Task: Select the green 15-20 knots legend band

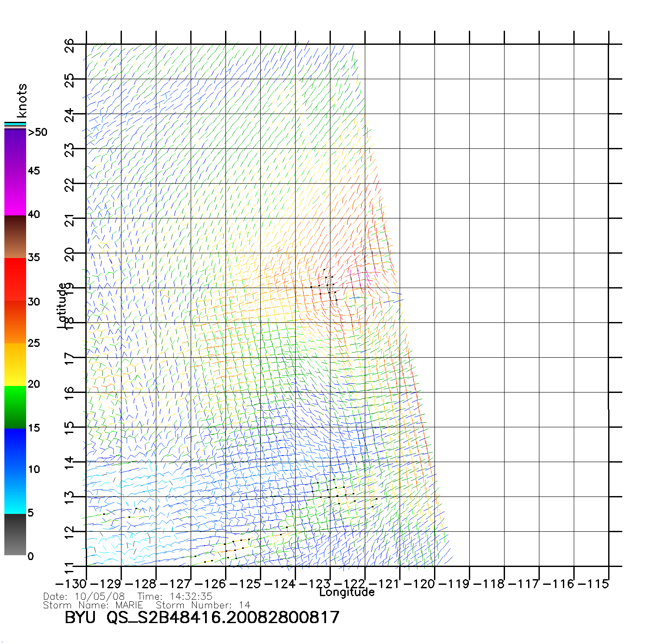Action: pos(15,407)
